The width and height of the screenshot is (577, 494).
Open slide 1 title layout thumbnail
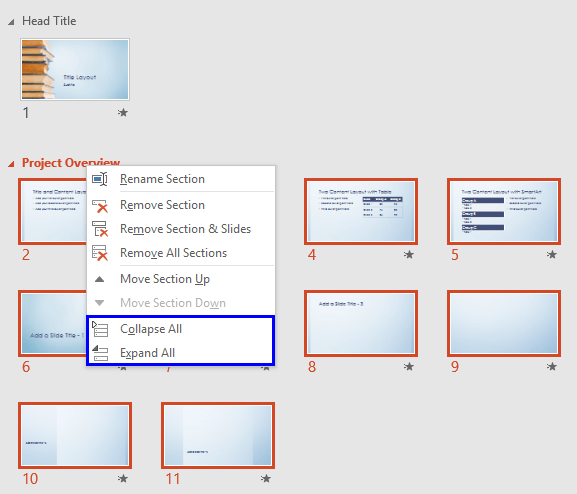[x=75, y=70]
